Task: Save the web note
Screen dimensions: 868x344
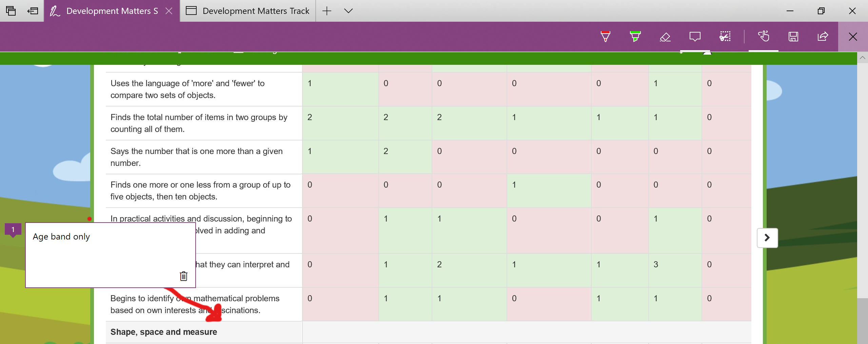Action: (x=793, y=37)
